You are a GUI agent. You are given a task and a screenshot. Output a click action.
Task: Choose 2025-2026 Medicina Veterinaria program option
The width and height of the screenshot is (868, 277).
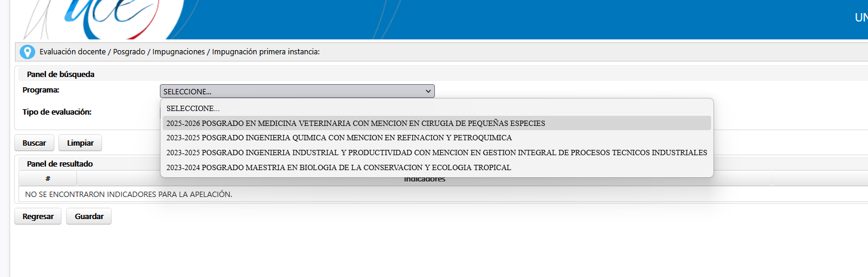click(355, 123)
